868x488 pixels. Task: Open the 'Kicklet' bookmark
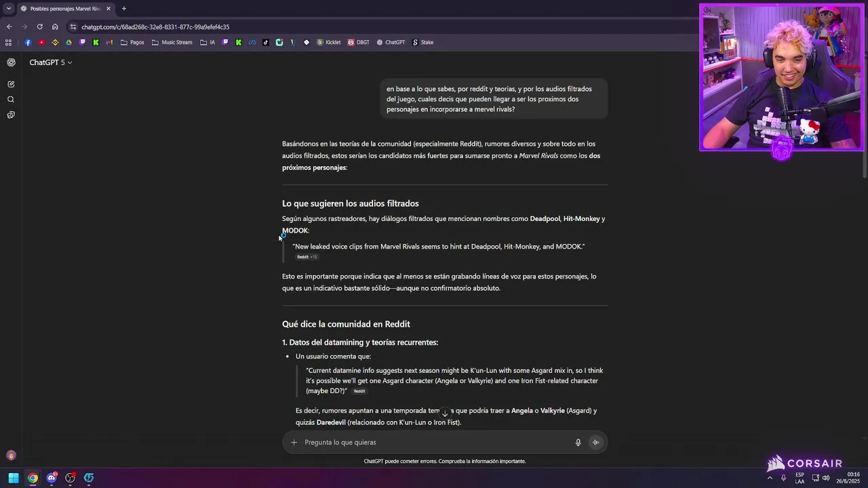(x=329, y=42)
